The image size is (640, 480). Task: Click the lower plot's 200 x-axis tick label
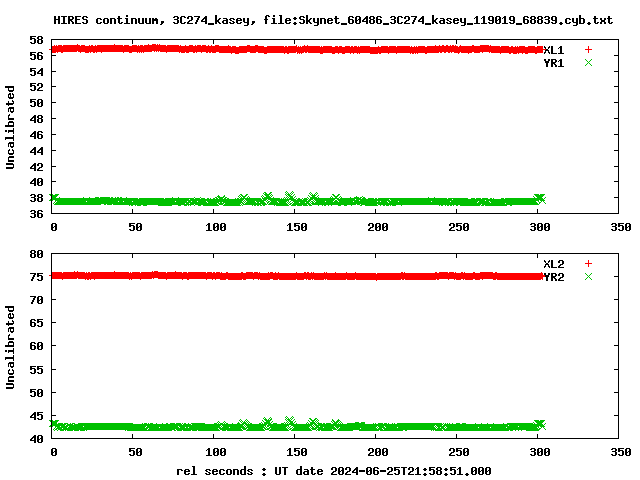[x=378, y=452]
